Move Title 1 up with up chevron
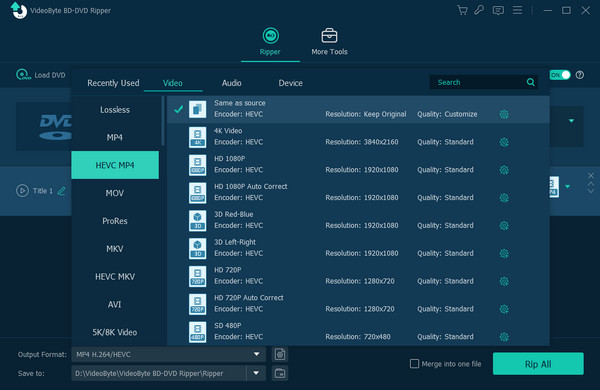The height and width of the screenshot is (390, 600). [591, 184]
